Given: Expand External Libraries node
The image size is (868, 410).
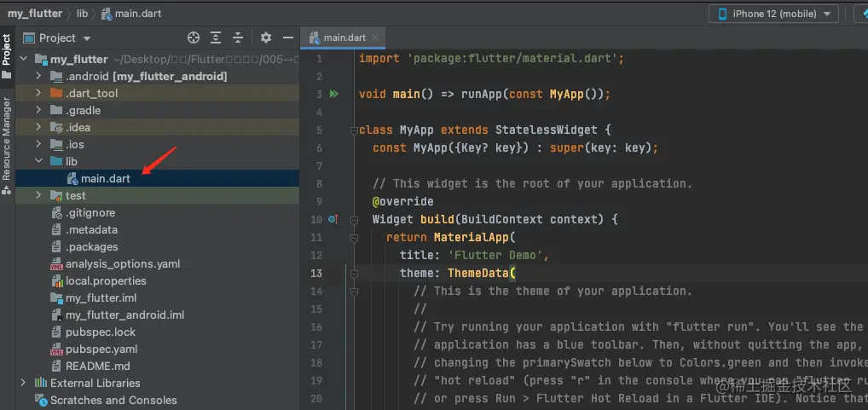Looking at the screenshot, I should coord(23,383).
